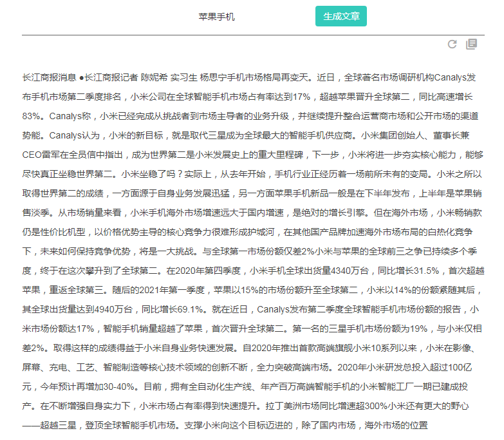Click the text line starting 83%。Canalys称
Image resolution: width=504 pixels, height=440 pixels.
(250, 116)
